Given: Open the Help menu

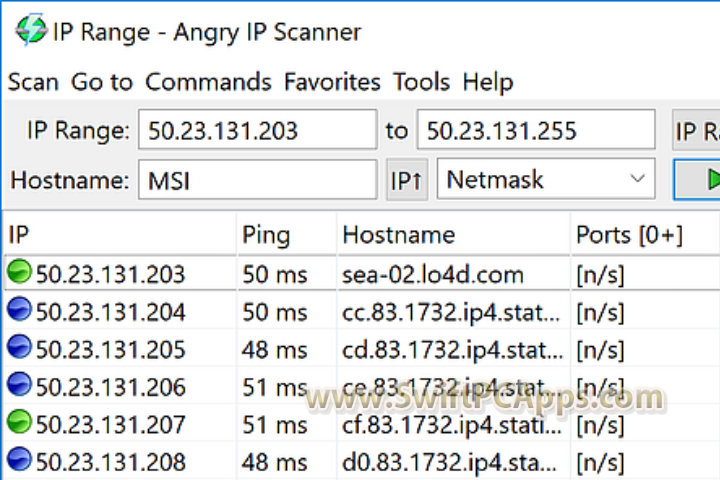Looking at the screenshot, I should pos(488,82).
